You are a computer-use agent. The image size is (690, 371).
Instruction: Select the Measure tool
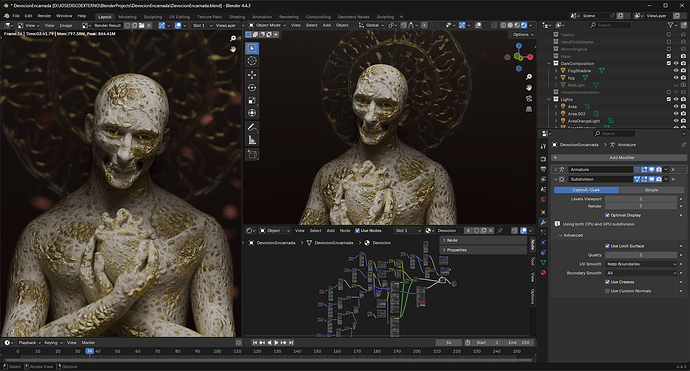(x=252, y=140)
